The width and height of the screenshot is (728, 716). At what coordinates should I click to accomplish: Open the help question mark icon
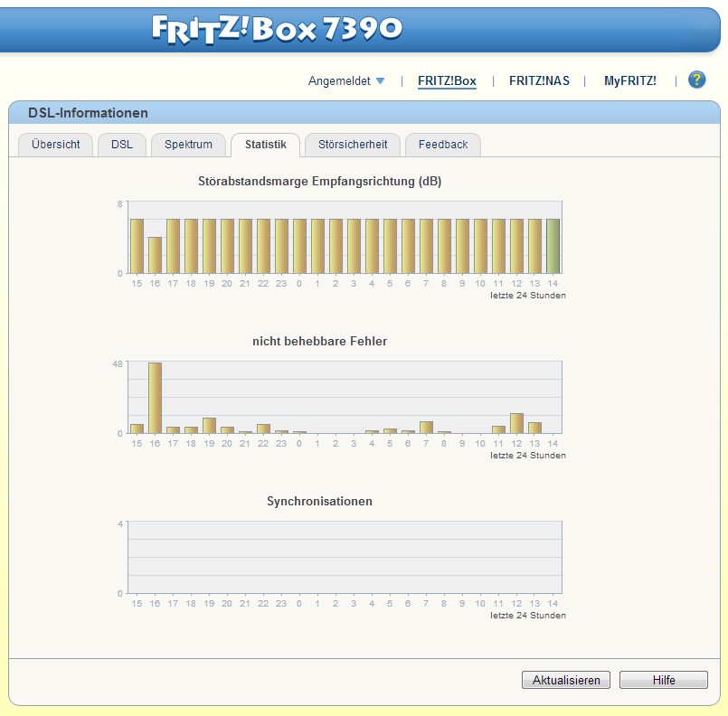coord(696,80)
